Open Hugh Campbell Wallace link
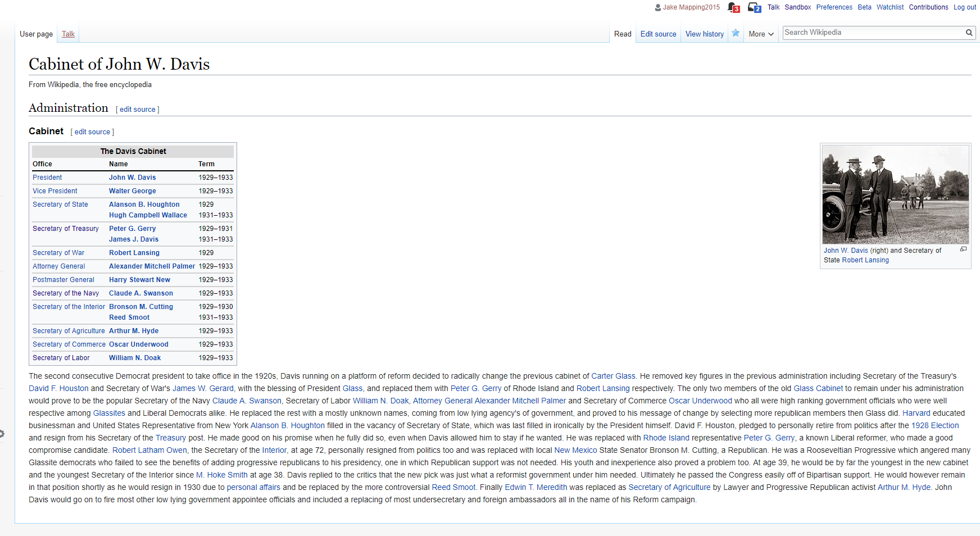This screenshot has width=980, height=536. point(148,215)
